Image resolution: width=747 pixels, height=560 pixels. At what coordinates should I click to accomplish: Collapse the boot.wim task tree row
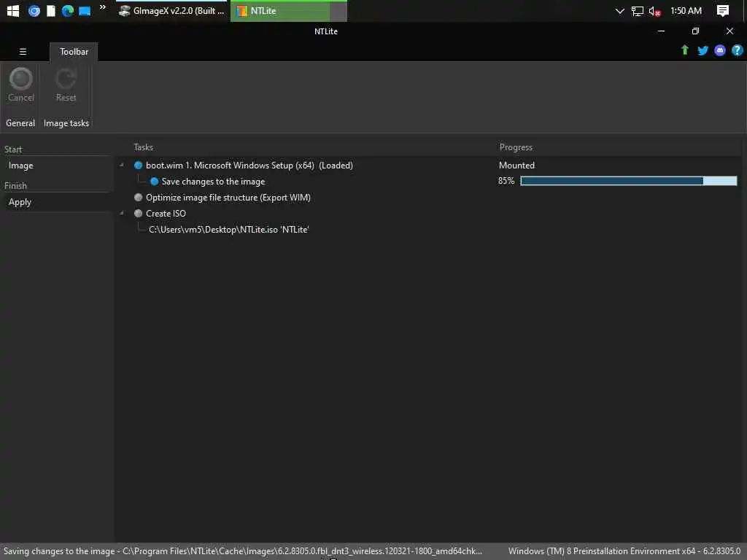[122, 166]
